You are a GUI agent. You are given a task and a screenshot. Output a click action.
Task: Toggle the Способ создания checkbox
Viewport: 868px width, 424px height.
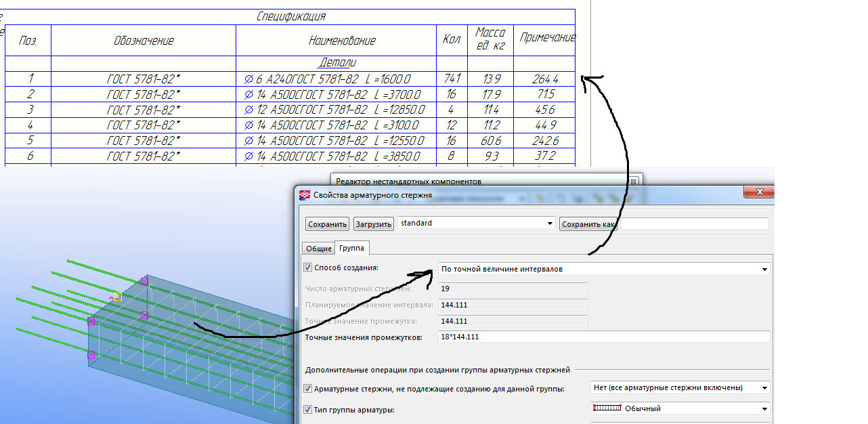pyautogui.click(x=308, y=268)
